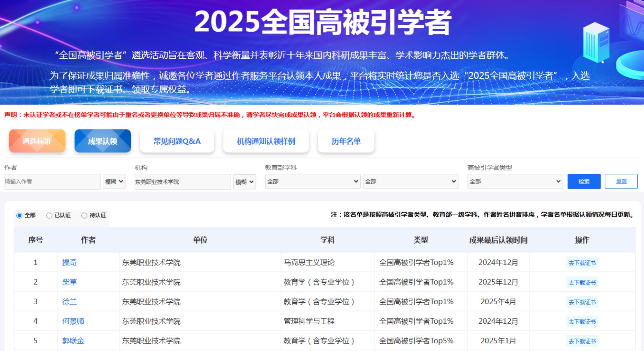Expand the second 教育部学科 subject dropdown
Viewport: 644px width, 351px height.
(410, 181)
